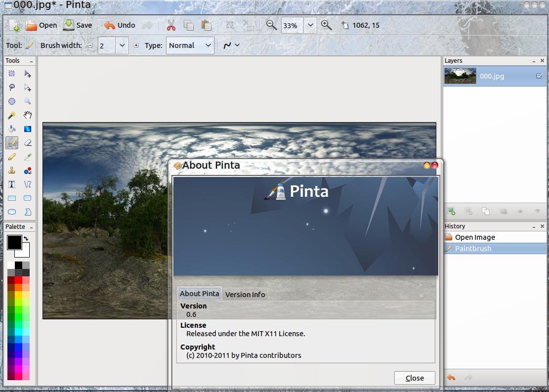Select the 000.jpg layer thumbnail
This screenshot has width=549, height=392.
pyautogui.click(x=460, y=76)
